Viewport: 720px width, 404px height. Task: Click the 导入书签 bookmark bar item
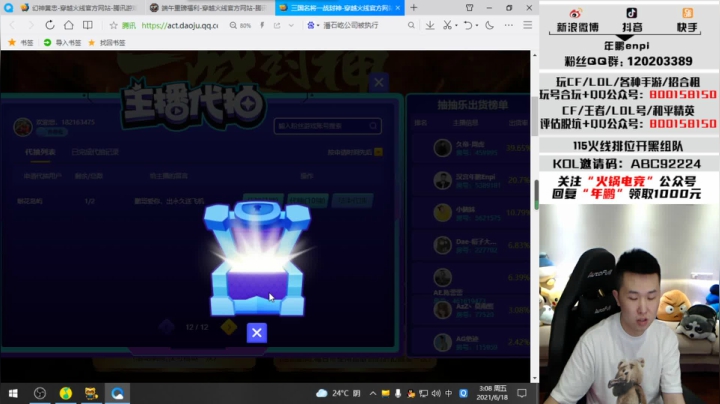point(62,43)
